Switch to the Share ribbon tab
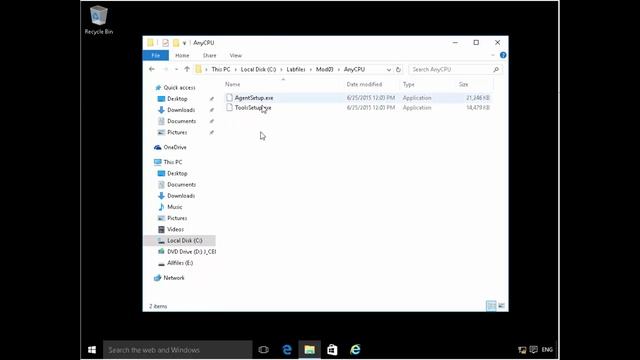The width and height of the screenshot is (640, 360). [209, 56]
